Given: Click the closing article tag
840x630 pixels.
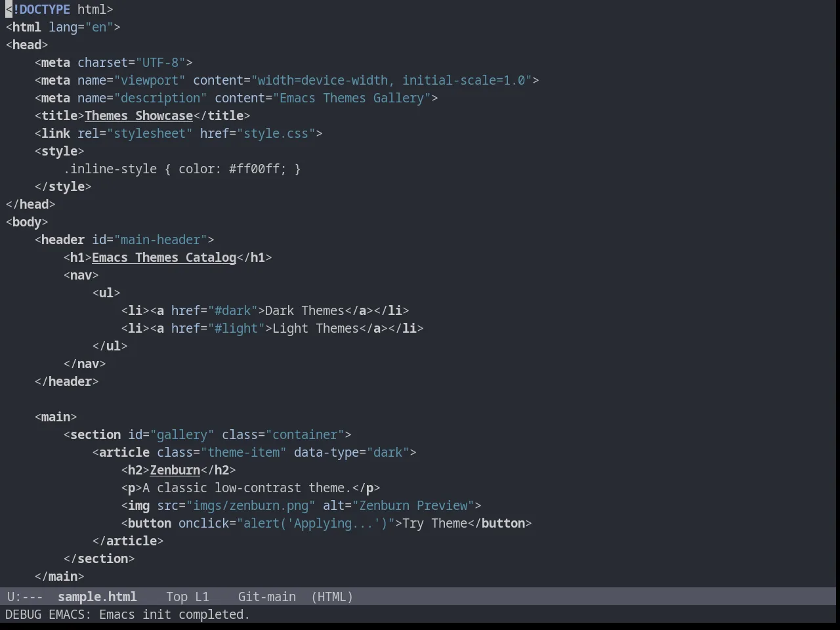Looking at the screenshot, I should 128,541.
